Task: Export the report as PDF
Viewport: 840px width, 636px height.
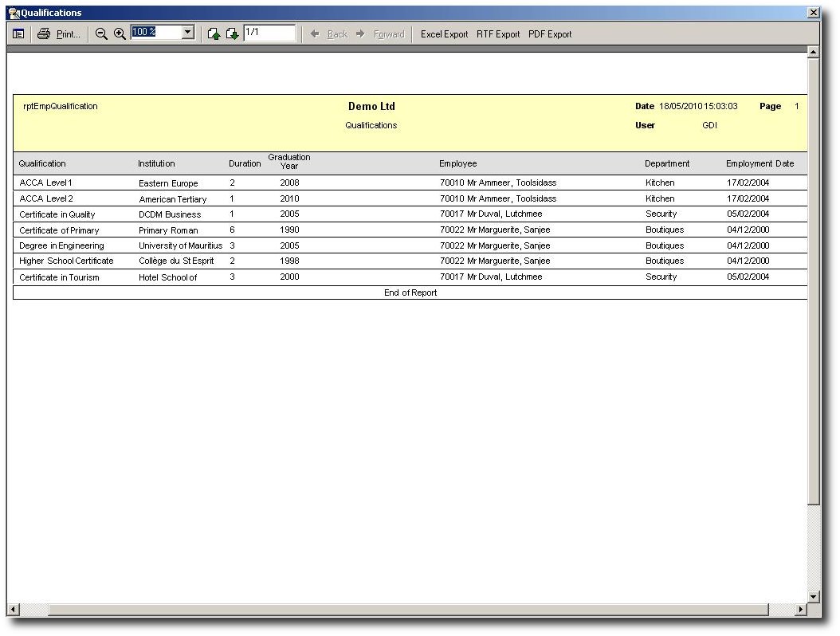Action: click(550, 34)
